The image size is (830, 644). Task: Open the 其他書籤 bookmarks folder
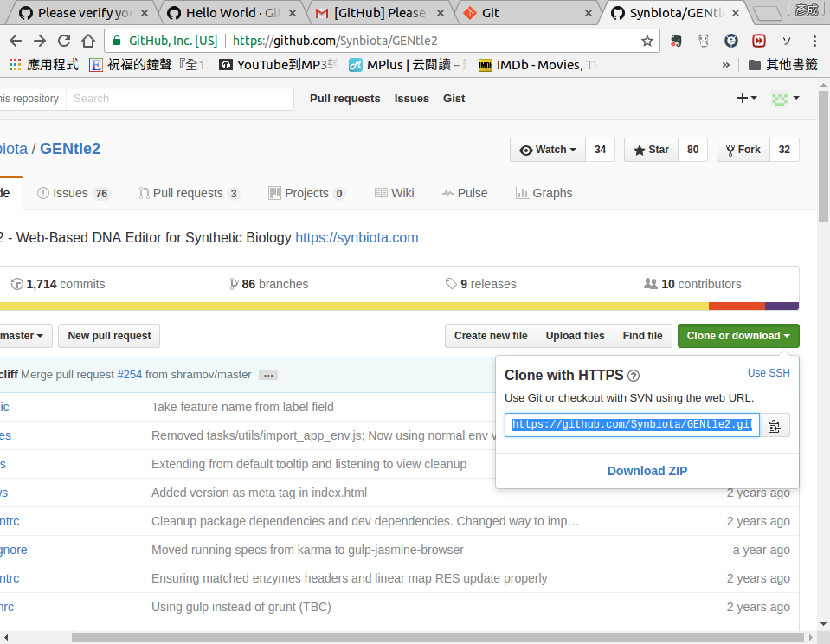[x=783, y=65]
